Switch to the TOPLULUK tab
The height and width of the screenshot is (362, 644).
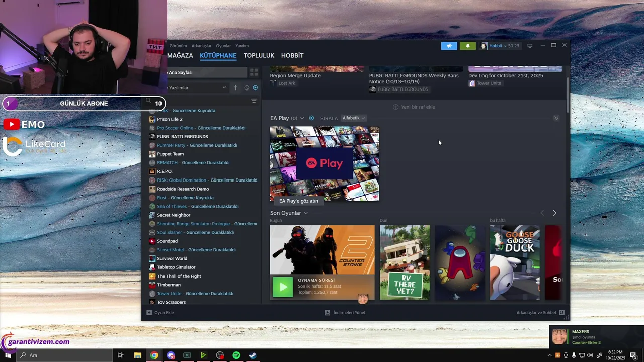pos(259,56)
